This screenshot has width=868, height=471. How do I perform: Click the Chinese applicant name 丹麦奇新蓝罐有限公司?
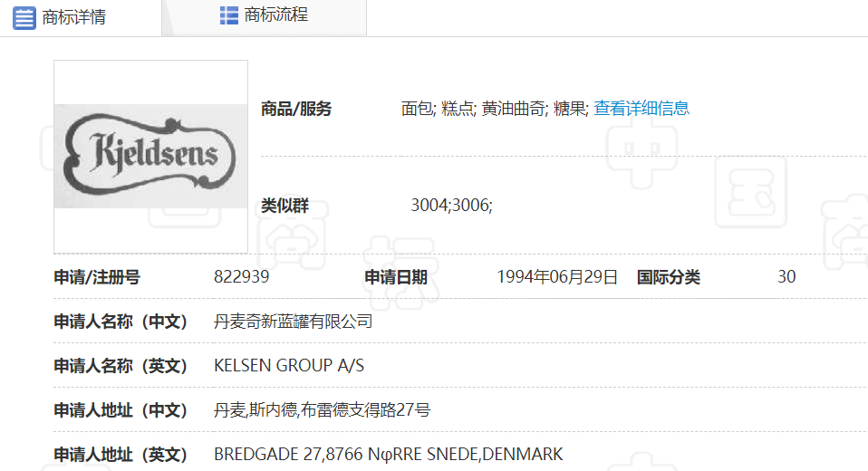[x=293, y=322]
